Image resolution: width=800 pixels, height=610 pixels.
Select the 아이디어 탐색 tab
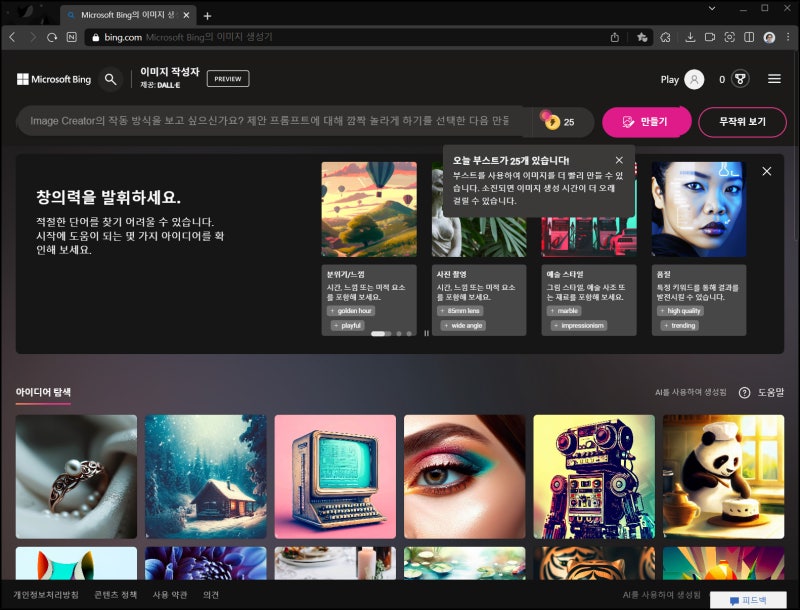[43, 392]
